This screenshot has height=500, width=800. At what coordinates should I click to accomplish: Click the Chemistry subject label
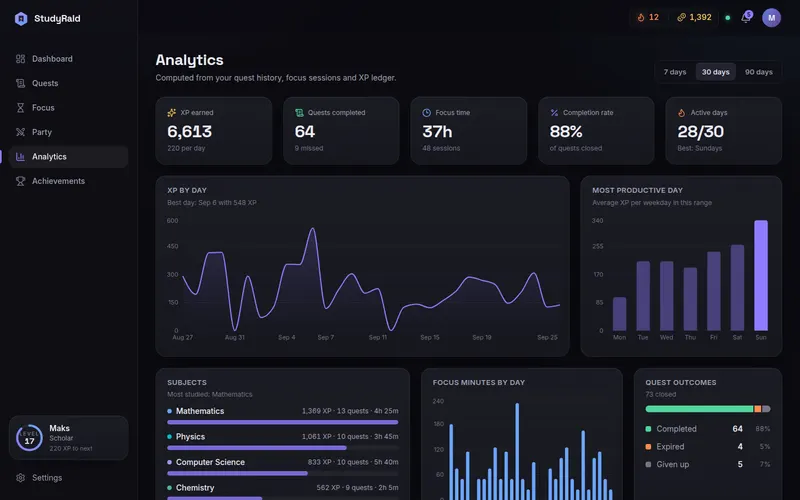pos(195,488)
